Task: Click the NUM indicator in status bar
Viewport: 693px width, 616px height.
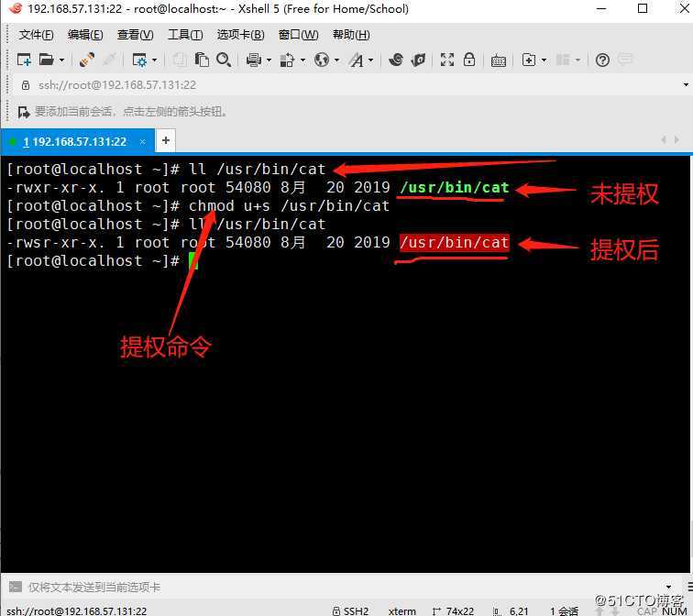Action: (675, 611)
